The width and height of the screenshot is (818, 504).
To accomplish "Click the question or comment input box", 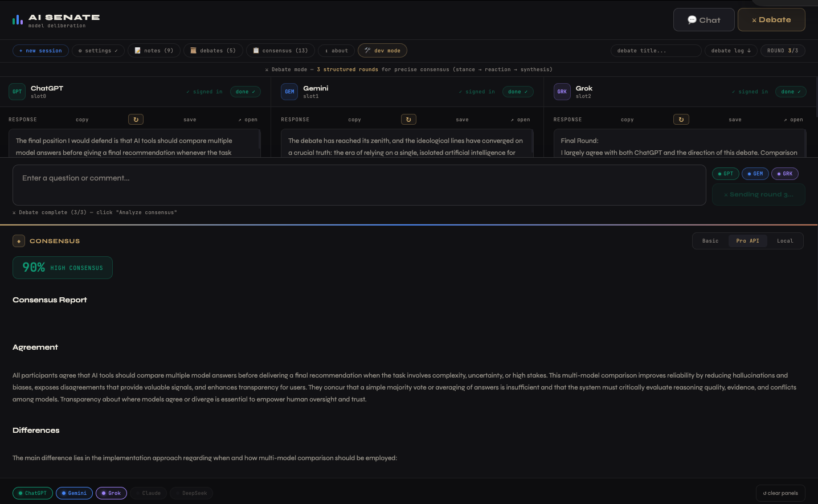I will 359,185.
